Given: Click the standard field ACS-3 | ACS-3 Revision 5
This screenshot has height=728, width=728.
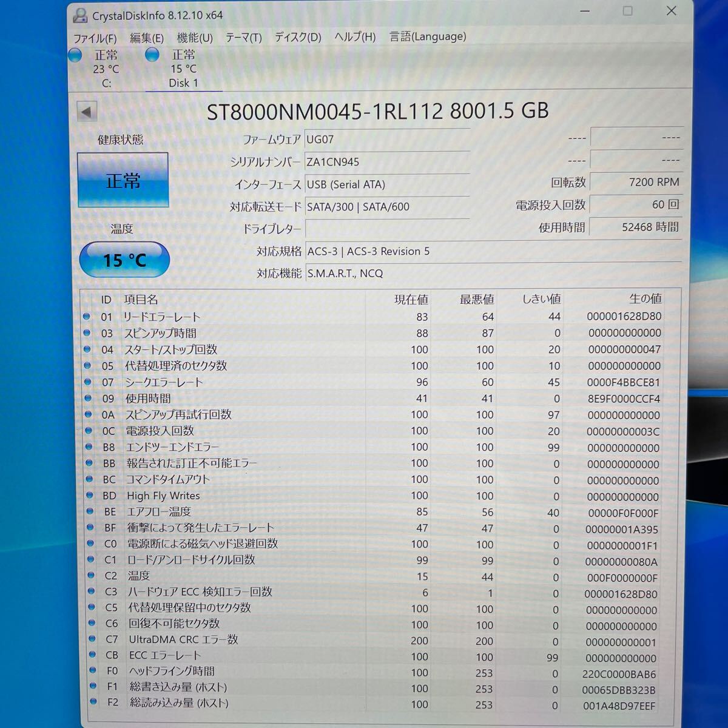Looking at the screenshot, I should (493, 251).
